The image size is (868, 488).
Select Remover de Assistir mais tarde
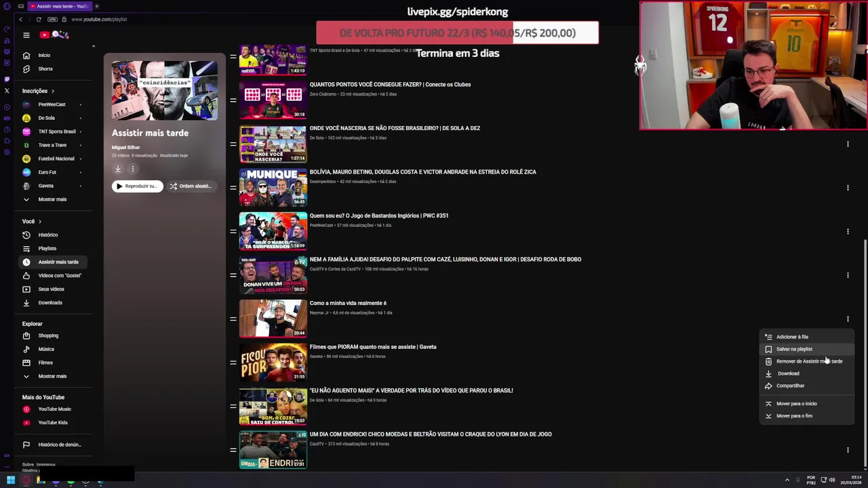[x=806, y=361]
